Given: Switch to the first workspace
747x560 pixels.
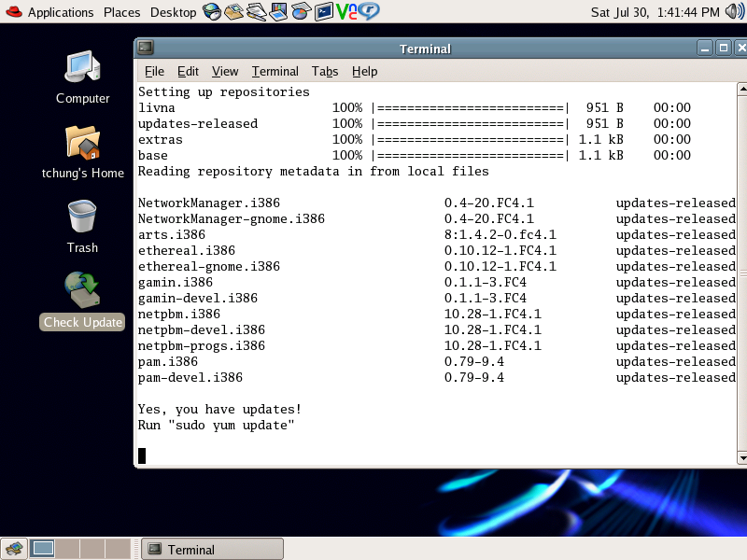Looking at the screenshot, I should 42,549.
